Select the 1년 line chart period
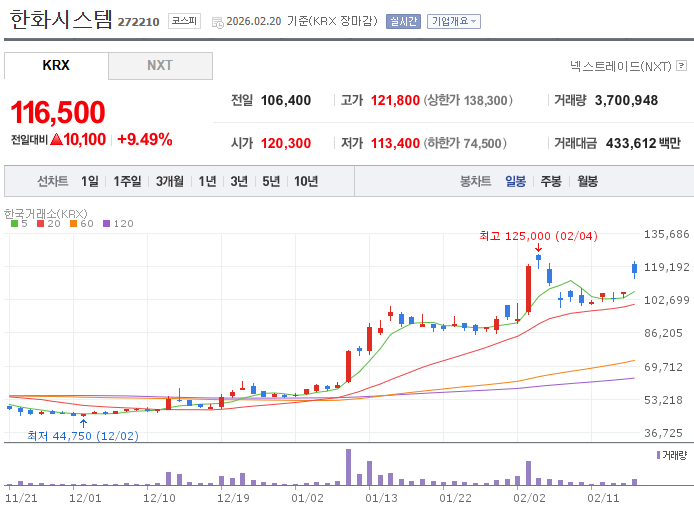Screen dimensions: 694x509 pos(207,181)
